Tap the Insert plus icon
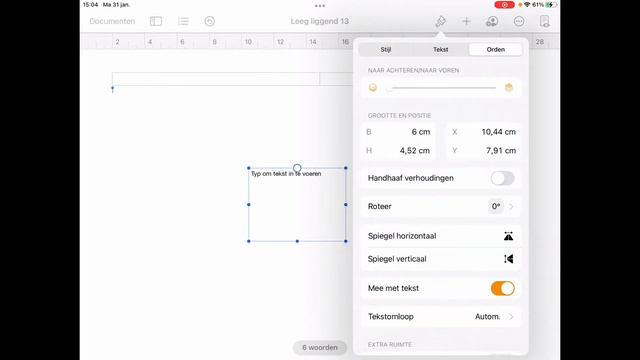The height and width of the screenshot is (360, 640). [x=466, y=21]
